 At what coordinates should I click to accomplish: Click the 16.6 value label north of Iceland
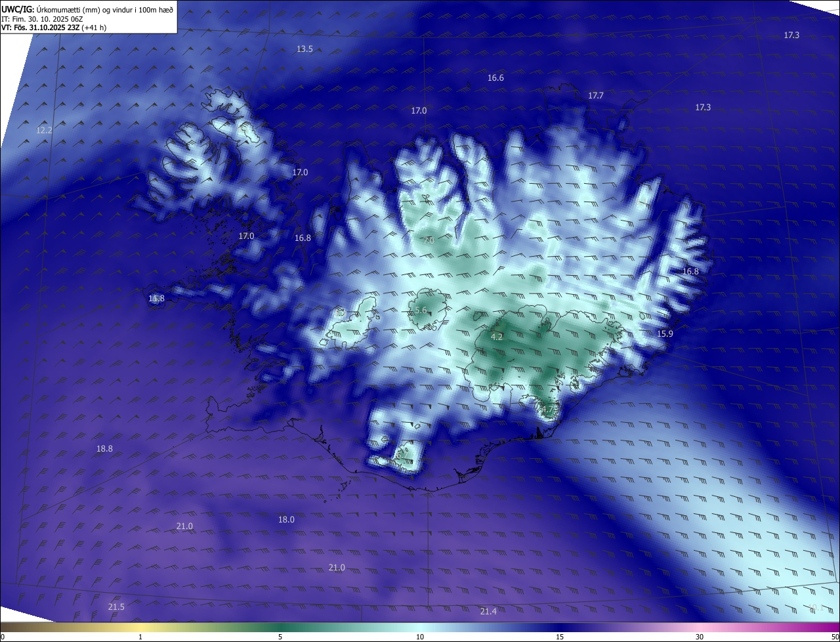tap(495, 77)
